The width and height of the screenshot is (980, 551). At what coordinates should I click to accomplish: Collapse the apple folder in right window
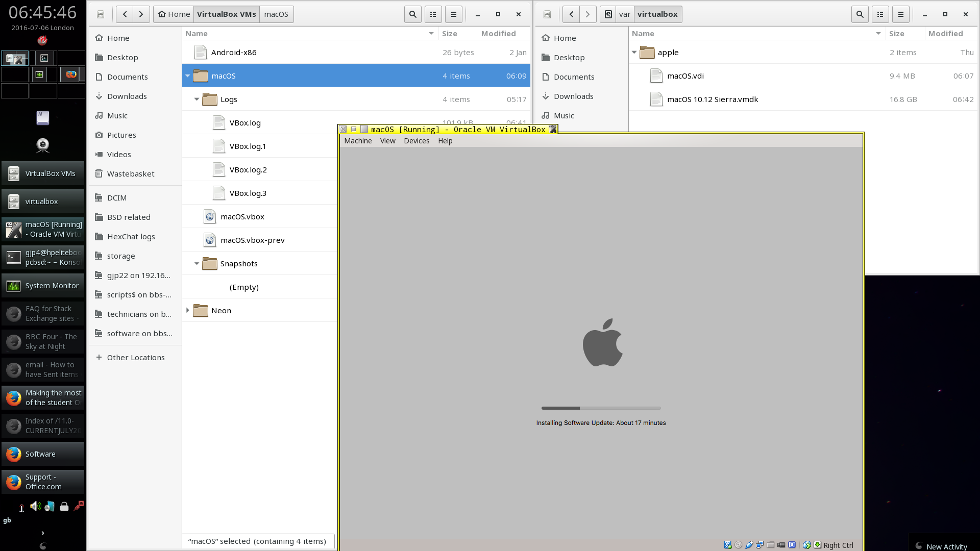click(x=634, y=53)
